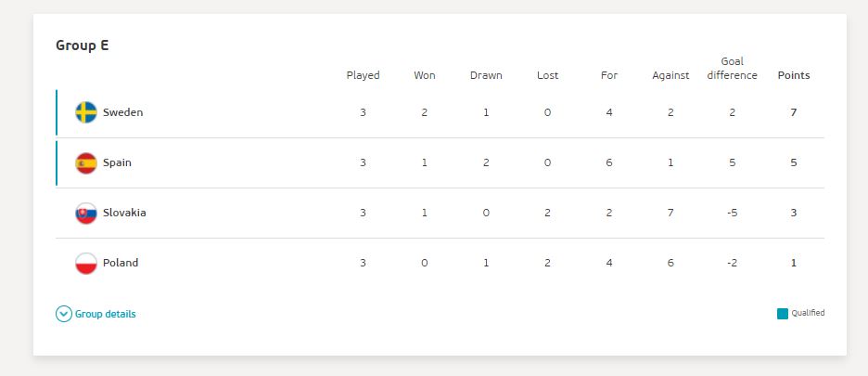Click Sweden's points value of 7

coord(793,112)
